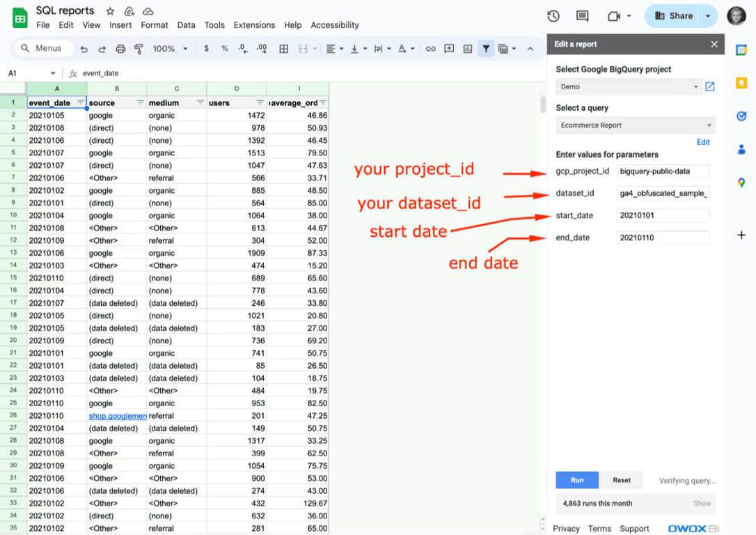
Task: Apply currency format with dollar icon
Action: (x=206, y=49)
